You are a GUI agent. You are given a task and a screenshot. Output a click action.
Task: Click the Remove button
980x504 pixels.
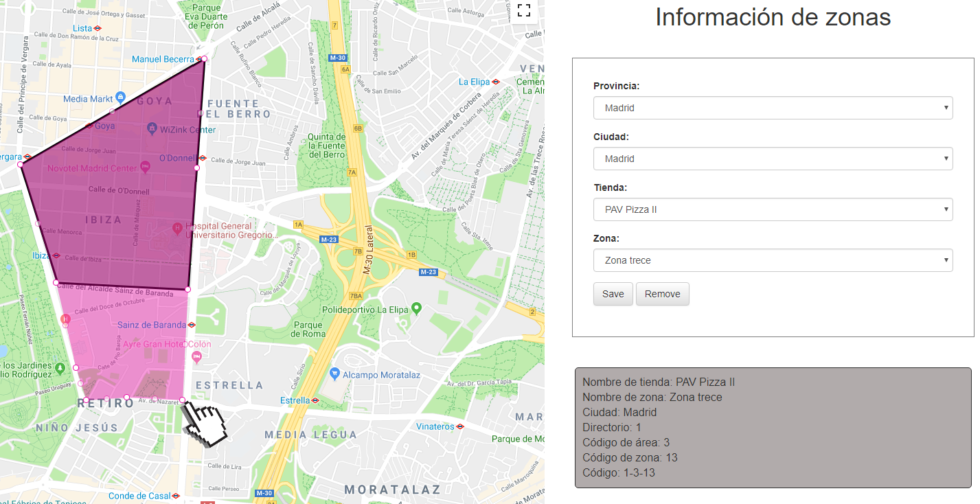pos(662,294)
